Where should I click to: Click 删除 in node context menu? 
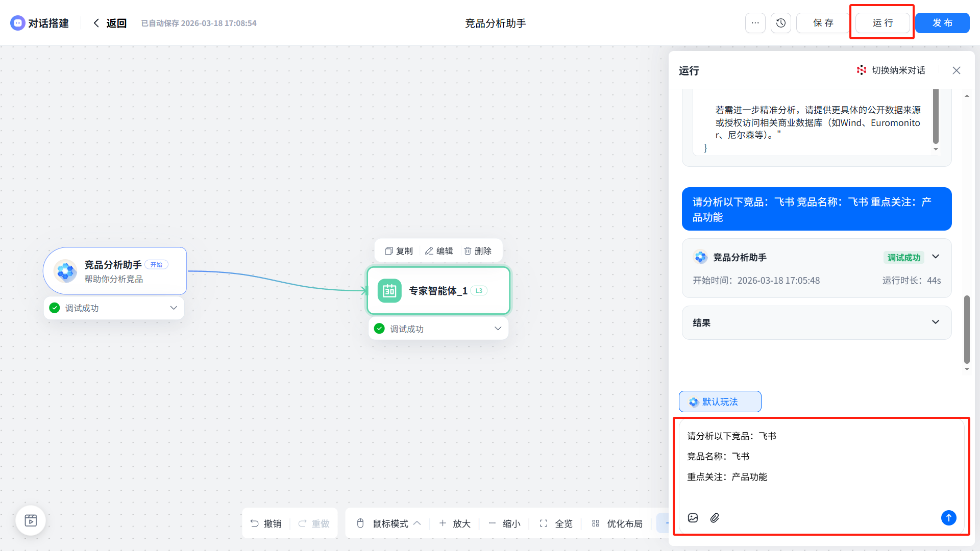pos(477,251)
